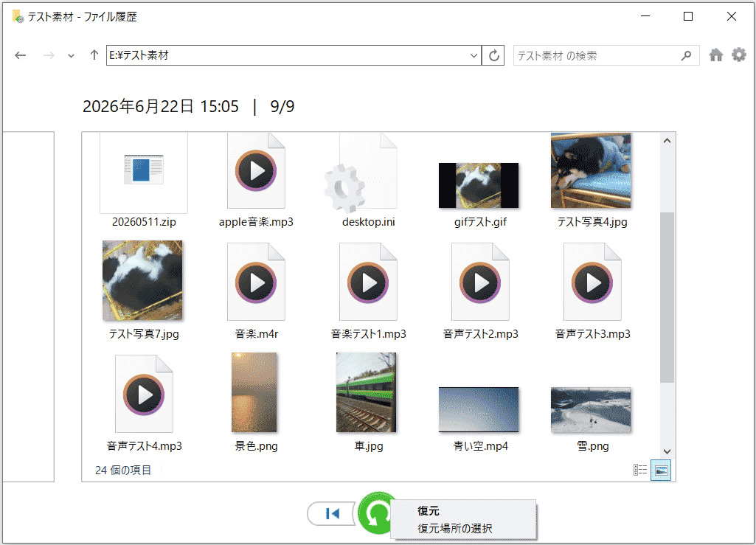Select the 景色.png sunset thumbnail
Image resolution: width=756 pixels, height=545 pixels.
[x=254, y=392]
